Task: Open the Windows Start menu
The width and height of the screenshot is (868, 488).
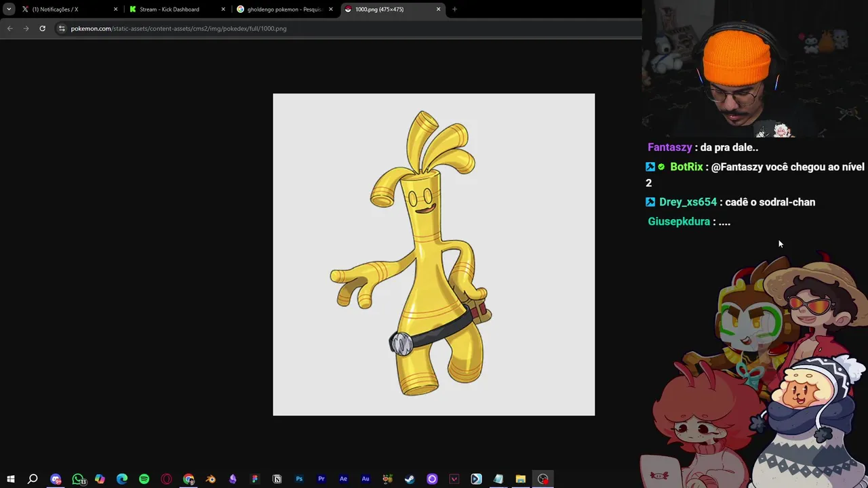Action: pyautogui.click(x=11, y=479)
